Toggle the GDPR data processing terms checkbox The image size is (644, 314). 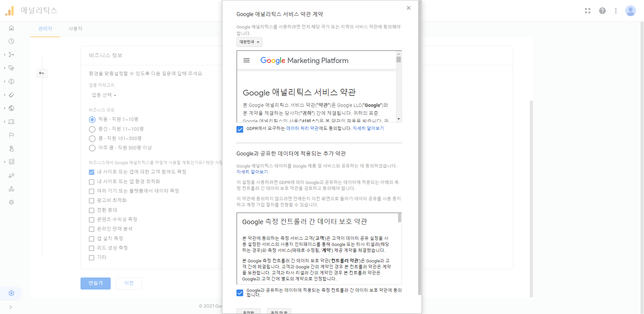pos(240,129)
